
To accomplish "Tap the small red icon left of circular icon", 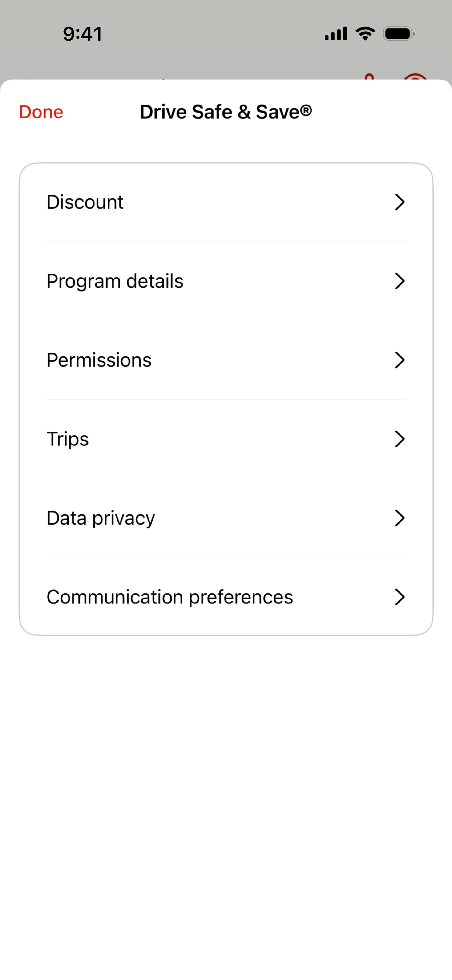I will point(369,77).
